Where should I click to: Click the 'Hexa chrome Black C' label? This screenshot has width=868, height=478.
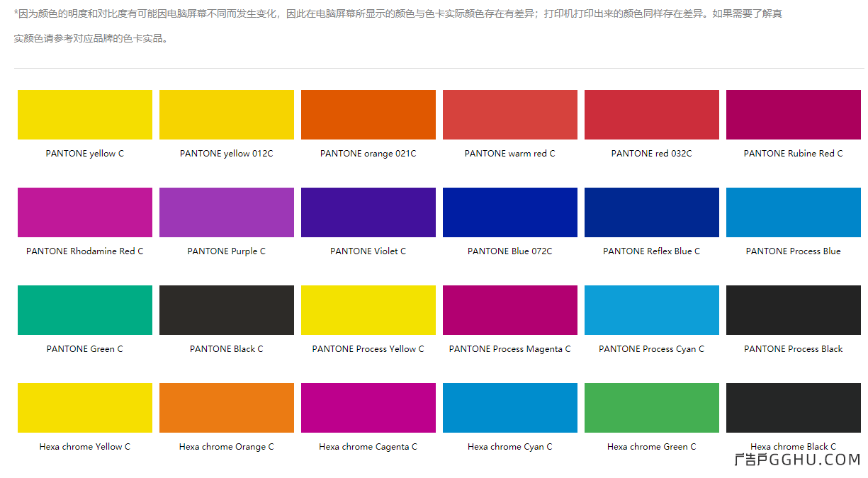pos(794,447)
